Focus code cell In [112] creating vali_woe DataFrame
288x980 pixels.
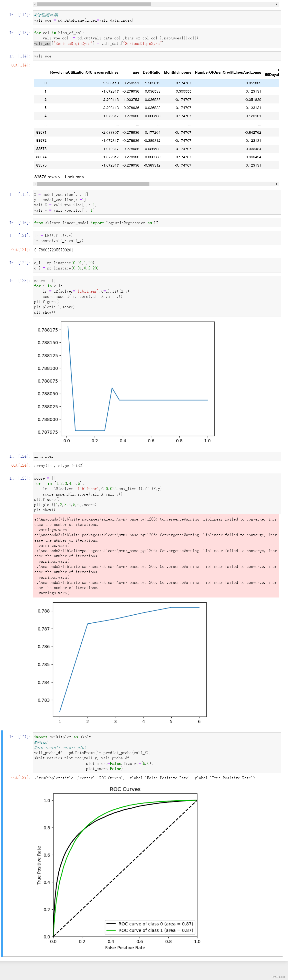157,17
